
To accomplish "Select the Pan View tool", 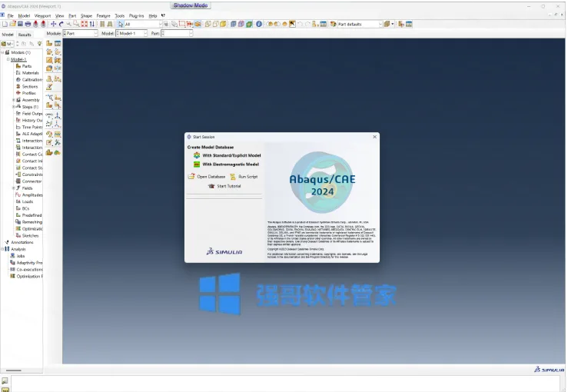I will pyautogui.click(x=53, y=24).
